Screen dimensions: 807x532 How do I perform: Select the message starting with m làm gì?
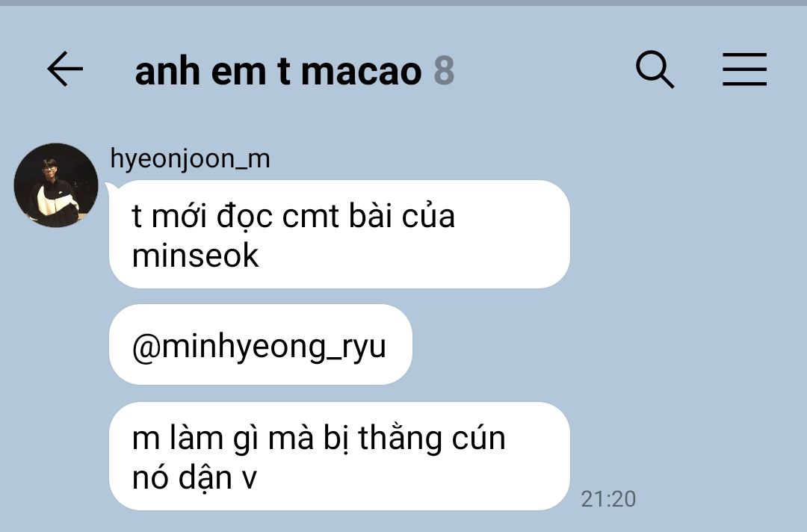click(339, 456)
